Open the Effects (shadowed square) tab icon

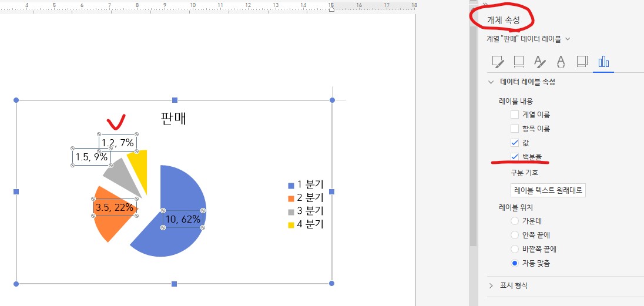point(519,62)
